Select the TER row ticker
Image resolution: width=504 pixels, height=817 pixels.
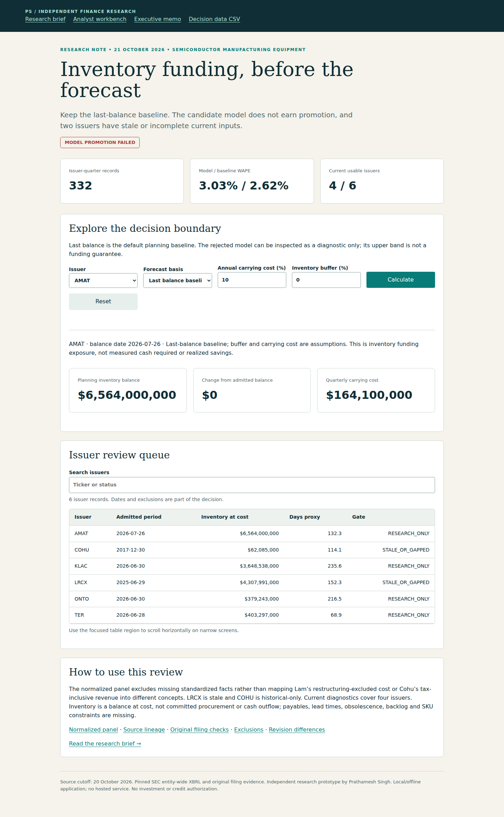tap(79, 615)
